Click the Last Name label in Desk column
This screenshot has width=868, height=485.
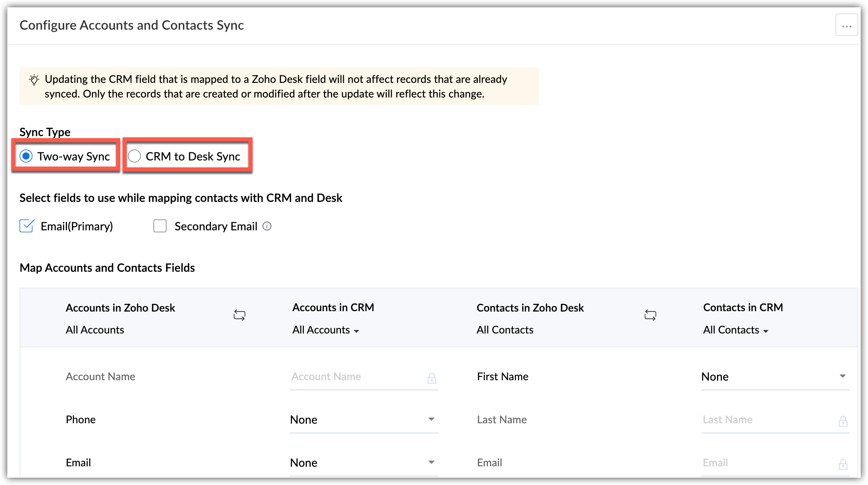[x=502, y=420]
